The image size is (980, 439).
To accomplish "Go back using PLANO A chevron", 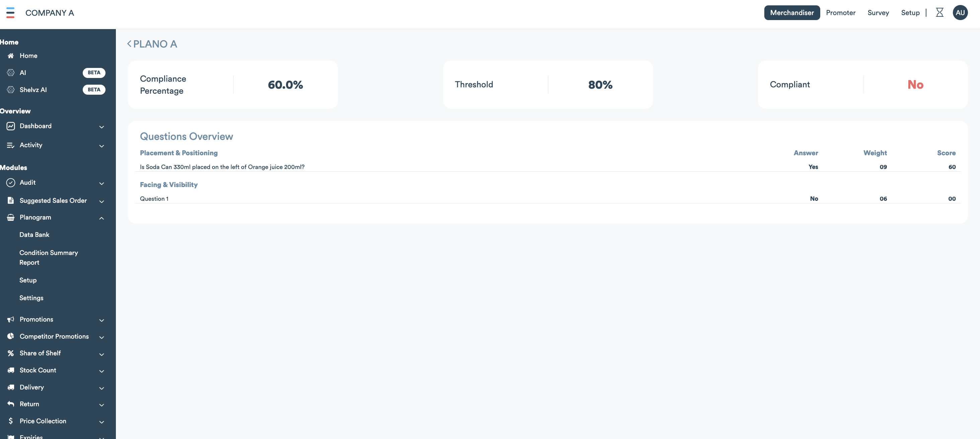I will click(x=129, y=44).
